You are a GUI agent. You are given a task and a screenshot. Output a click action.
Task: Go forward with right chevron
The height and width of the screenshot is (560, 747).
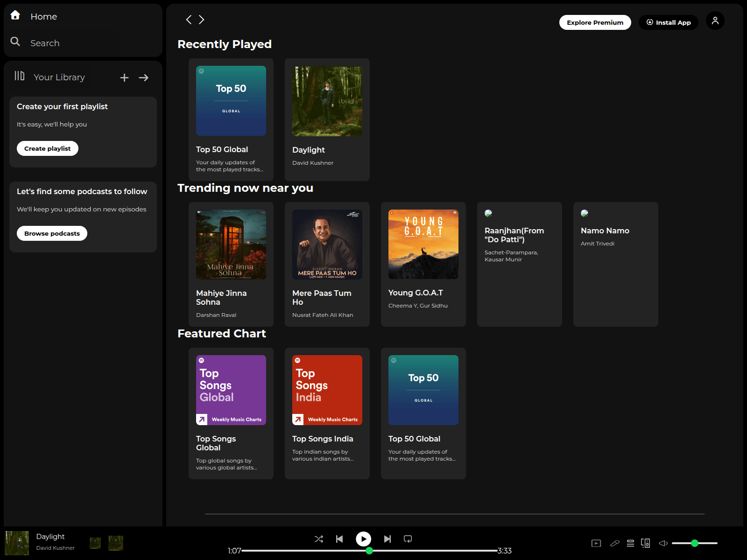[202, 20]
